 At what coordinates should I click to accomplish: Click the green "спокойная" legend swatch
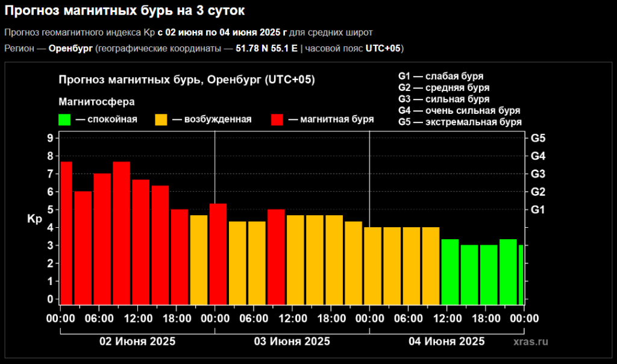64,119
